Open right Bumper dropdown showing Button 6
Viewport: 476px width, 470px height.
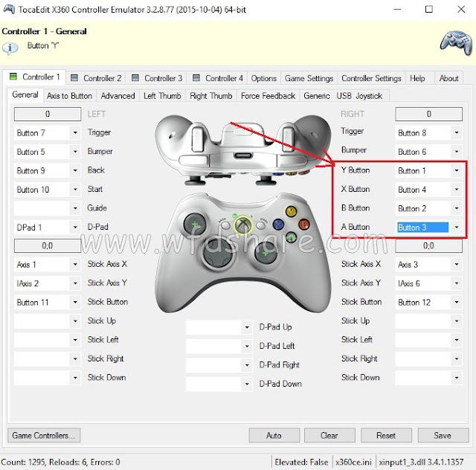coord(428,152)
